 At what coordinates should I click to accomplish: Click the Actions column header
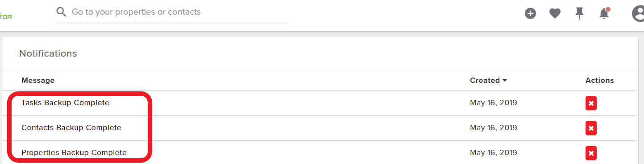pos(599,81)
